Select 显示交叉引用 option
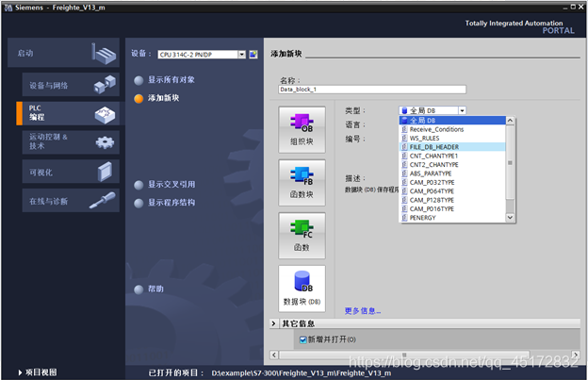This screenshot has height=380, width=588. [x=165, y=185]
